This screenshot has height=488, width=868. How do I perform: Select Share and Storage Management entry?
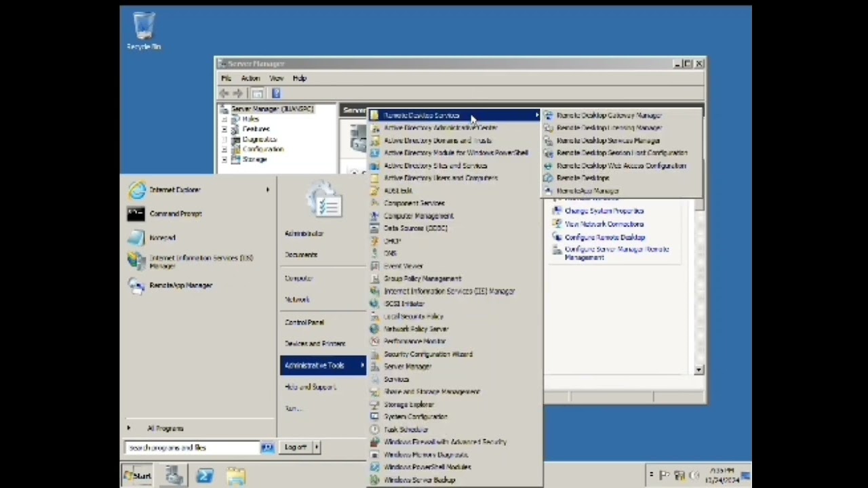[x=455, y=392]
